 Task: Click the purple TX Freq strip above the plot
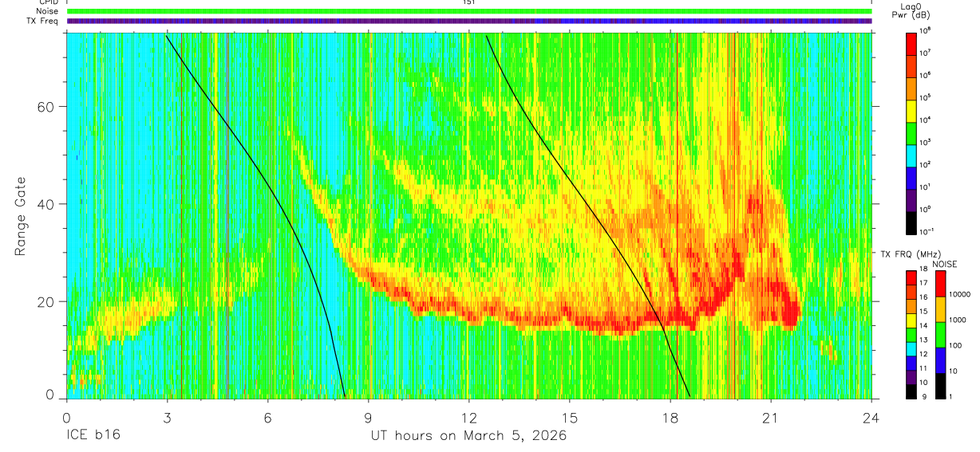469,22
